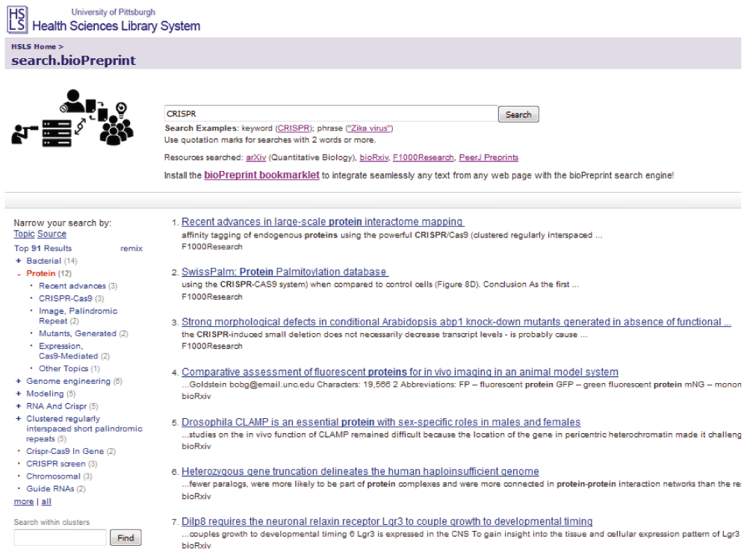The image size is (747, 560).
Task: Expand the Genome engineering cluster
Action: pos(17,379)
